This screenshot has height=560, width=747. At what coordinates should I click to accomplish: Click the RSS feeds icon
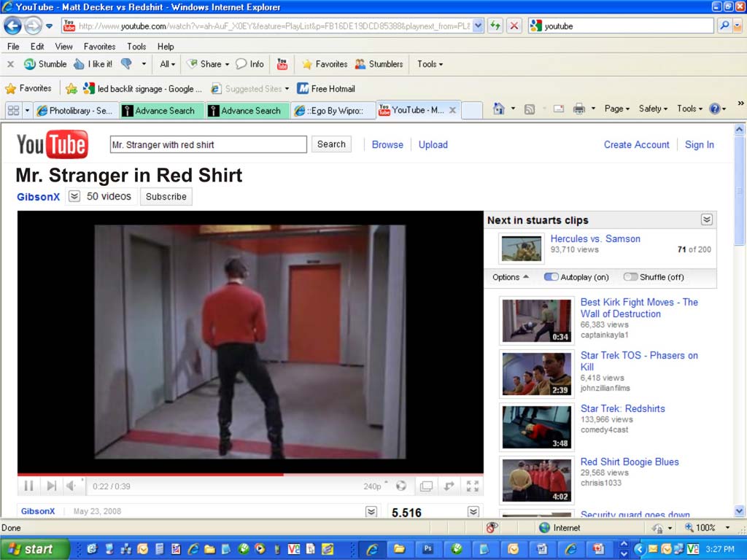(530, 109)
